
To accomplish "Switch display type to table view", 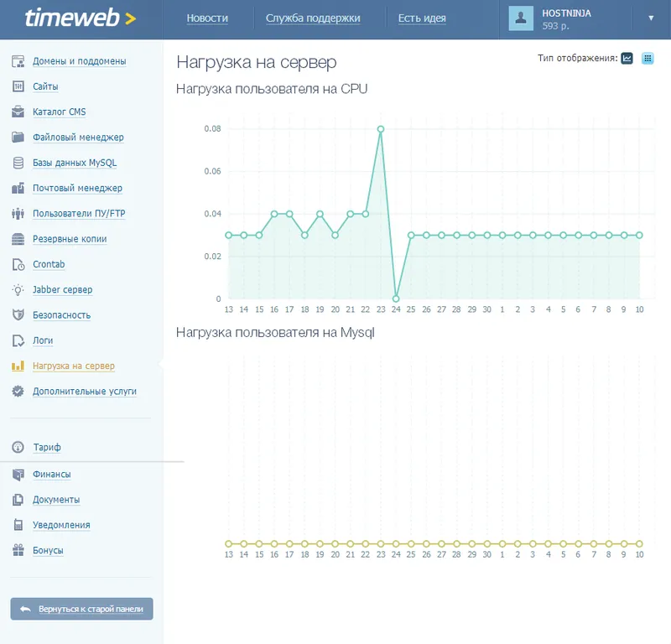I will (x=648, y=58).
